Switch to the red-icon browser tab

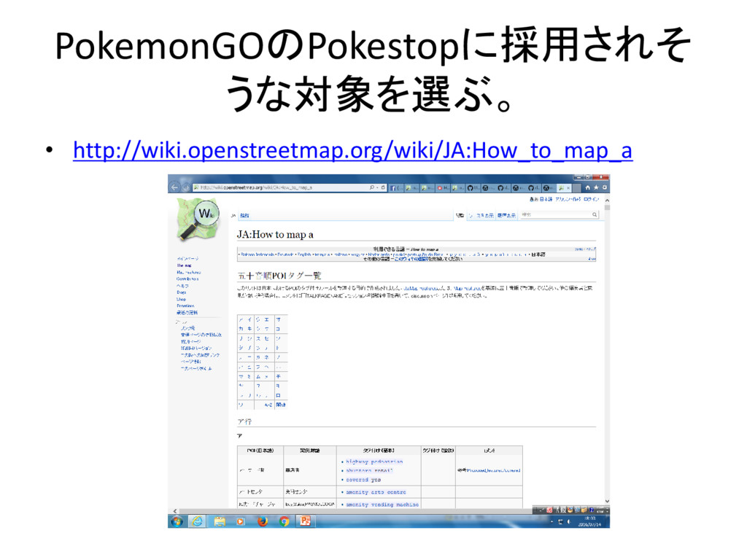[x=443, y=188]
